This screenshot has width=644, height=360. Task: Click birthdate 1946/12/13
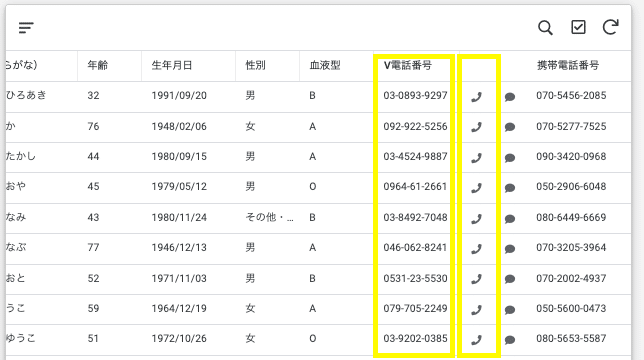click(179, 248)
